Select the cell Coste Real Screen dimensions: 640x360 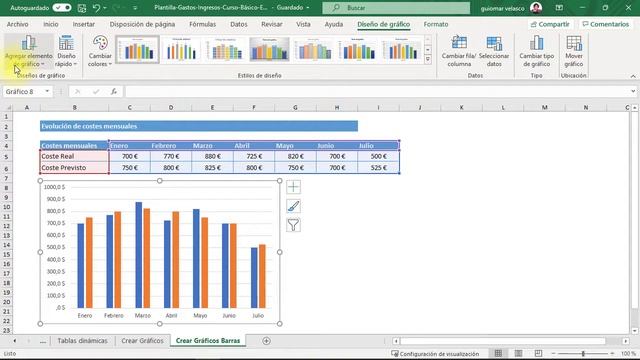tap(74, 156)
